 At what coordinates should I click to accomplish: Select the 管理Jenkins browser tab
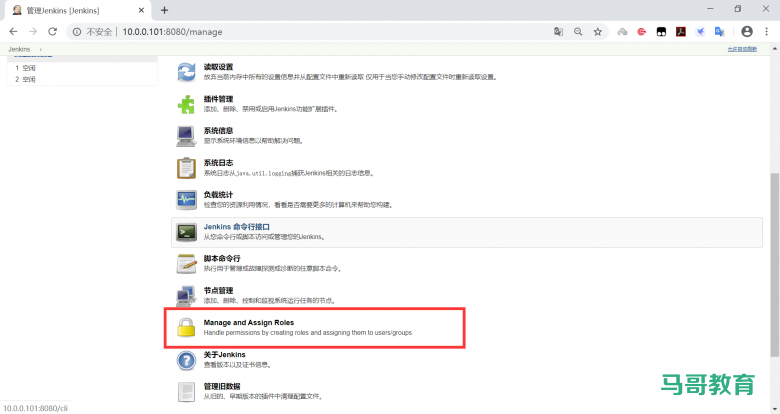pos(78,10)
